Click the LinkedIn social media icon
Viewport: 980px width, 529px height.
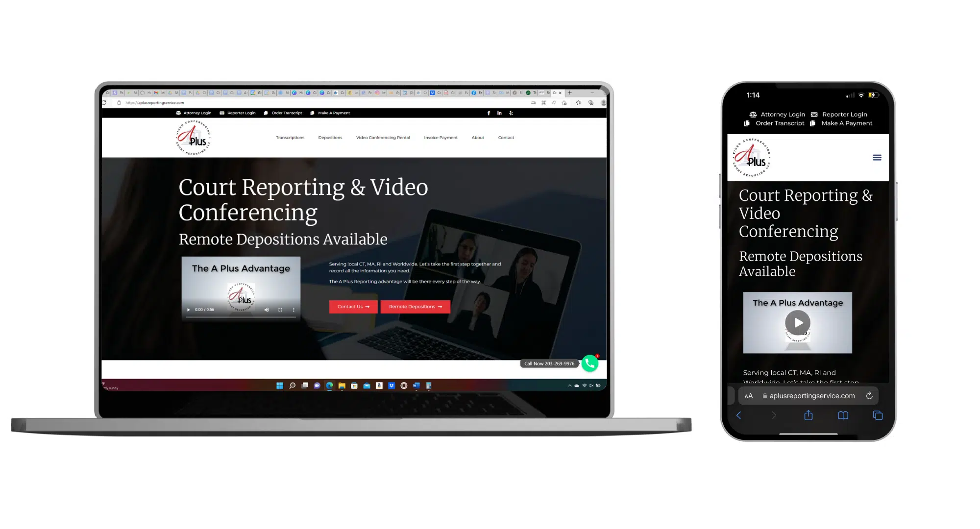coord(498,113)
